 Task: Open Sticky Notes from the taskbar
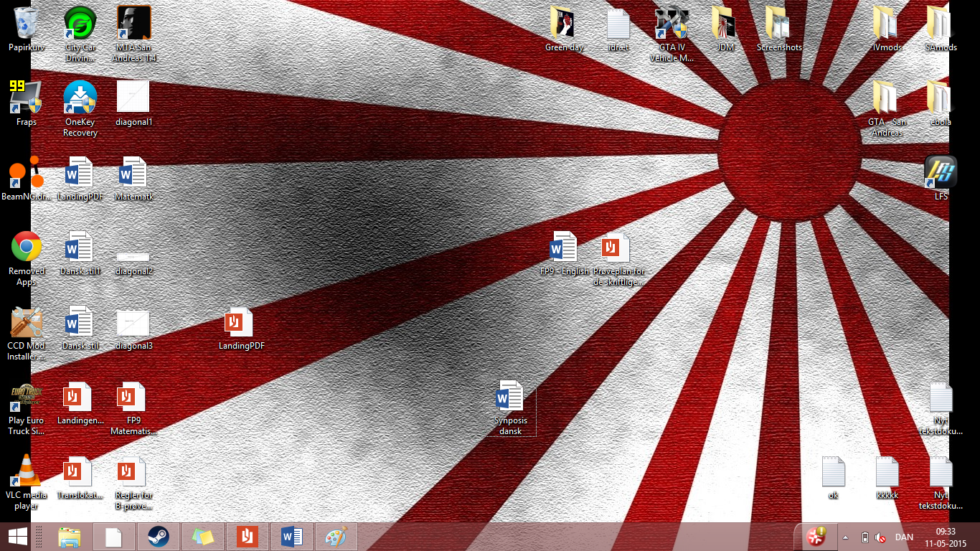point(203,537)
